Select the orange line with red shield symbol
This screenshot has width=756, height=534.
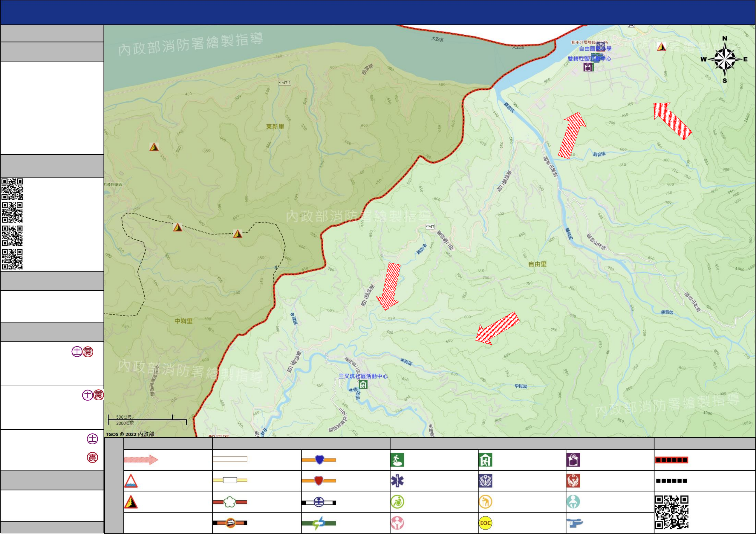point(319,481)
